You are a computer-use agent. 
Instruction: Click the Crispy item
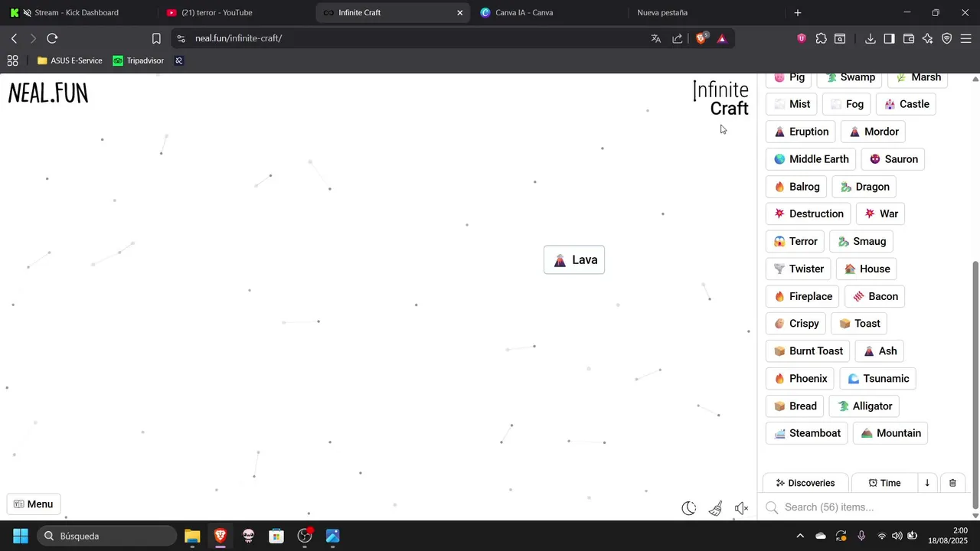(x=796, y=324)
